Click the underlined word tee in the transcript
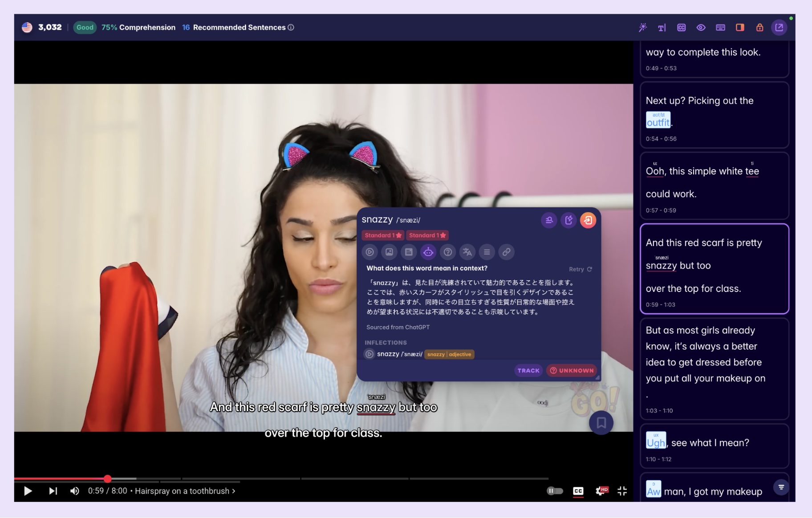Screen dimensions: 812x518 [x=752, y=171]
